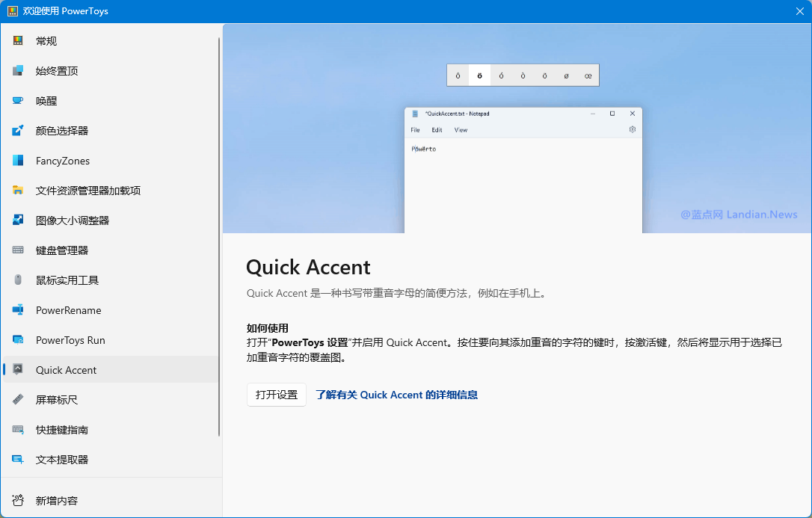
Task: Open 图像大小调整器 page
Action: coord(111,221)
